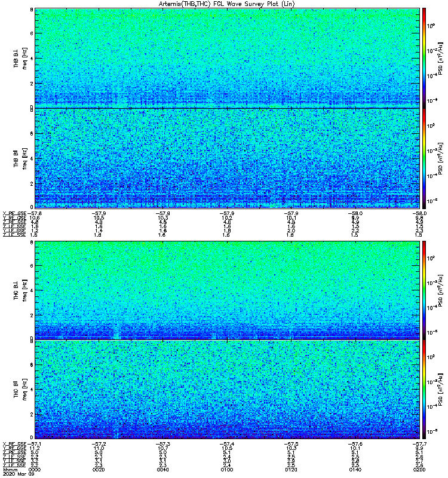Click the THC B⊥ panel color bar
The height and width of the screenshot is (478, 448).
[x=424, y=290]
